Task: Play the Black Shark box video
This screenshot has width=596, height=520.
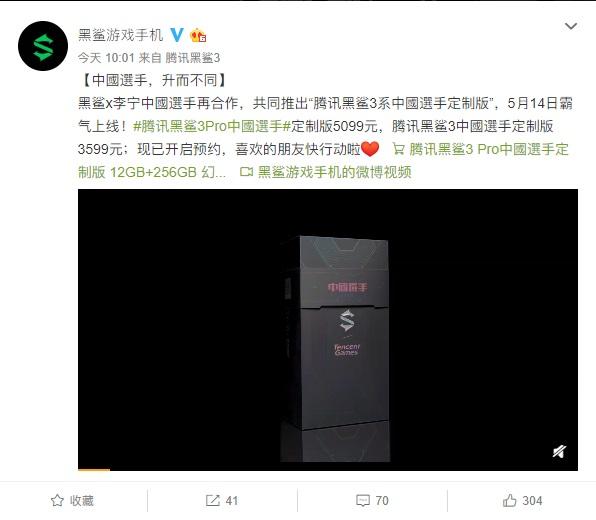Action: 328,330
